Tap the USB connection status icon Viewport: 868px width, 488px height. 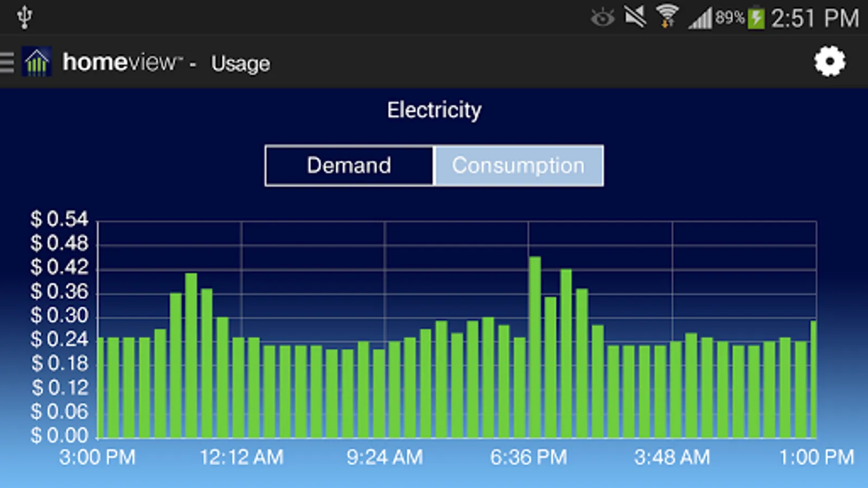click(24, 17)
